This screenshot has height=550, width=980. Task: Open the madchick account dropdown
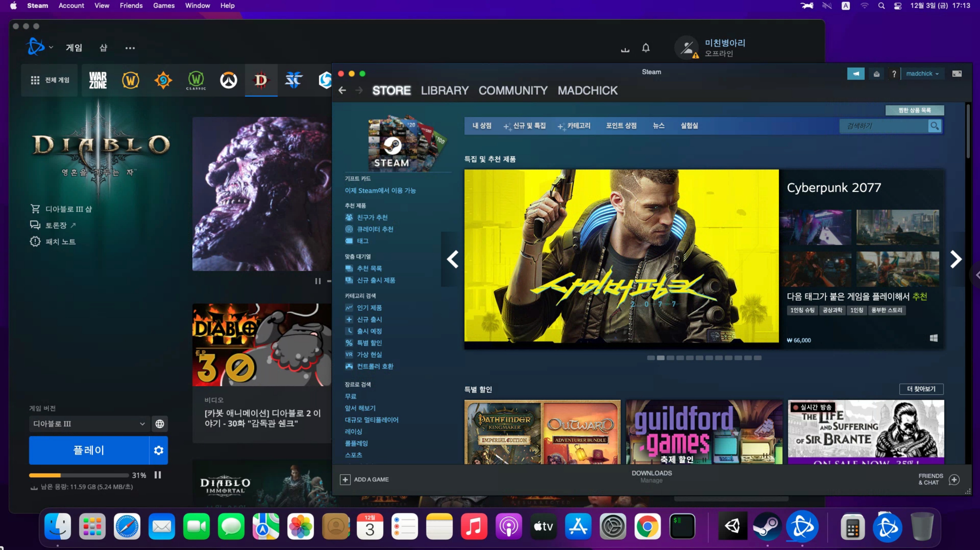922,74
